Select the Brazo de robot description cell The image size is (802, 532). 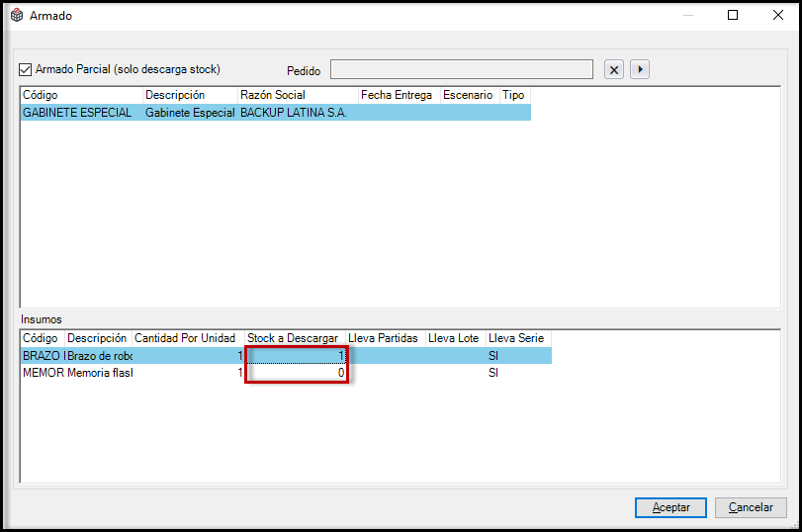click(98, 356)
